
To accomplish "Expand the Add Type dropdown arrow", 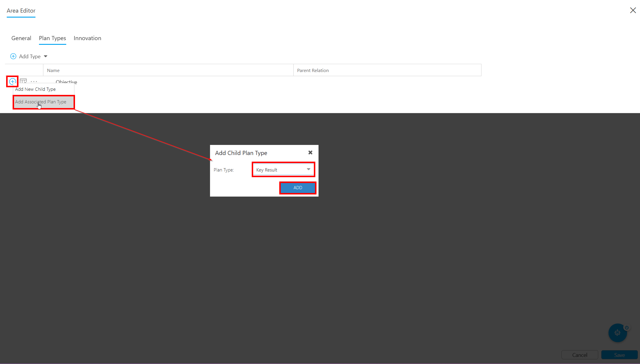I will (46, 56).
